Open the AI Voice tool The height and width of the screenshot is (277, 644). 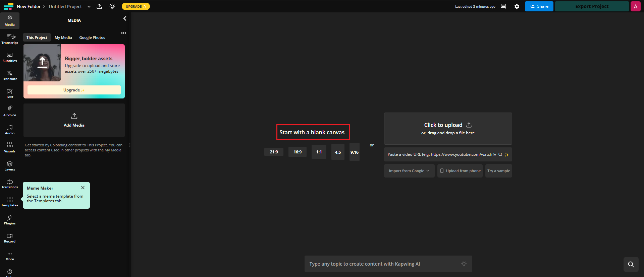tap(10, 112)
